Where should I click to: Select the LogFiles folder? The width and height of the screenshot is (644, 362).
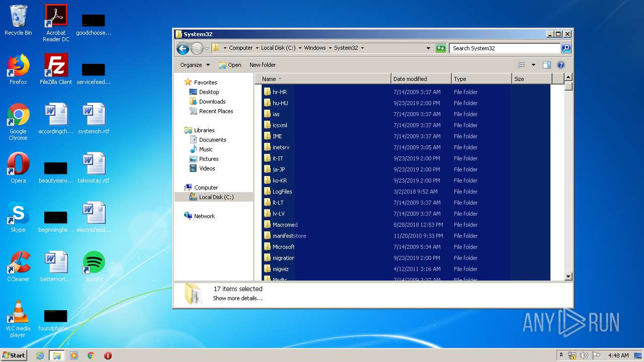pyautogui.click(x=282, y=192)
